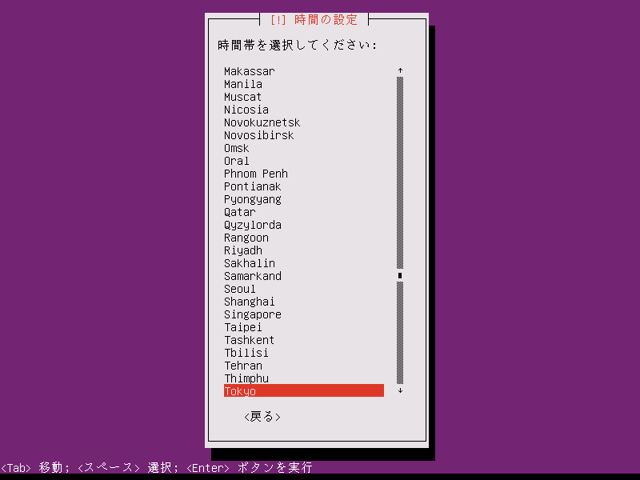Pick Singapore time zone

pyautogui.click(x=304, y=314)
